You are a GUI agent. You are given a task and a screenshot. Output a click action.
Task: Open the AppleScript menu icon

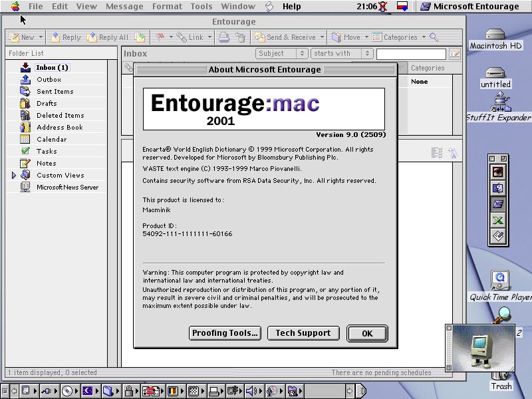coord(269,7)
